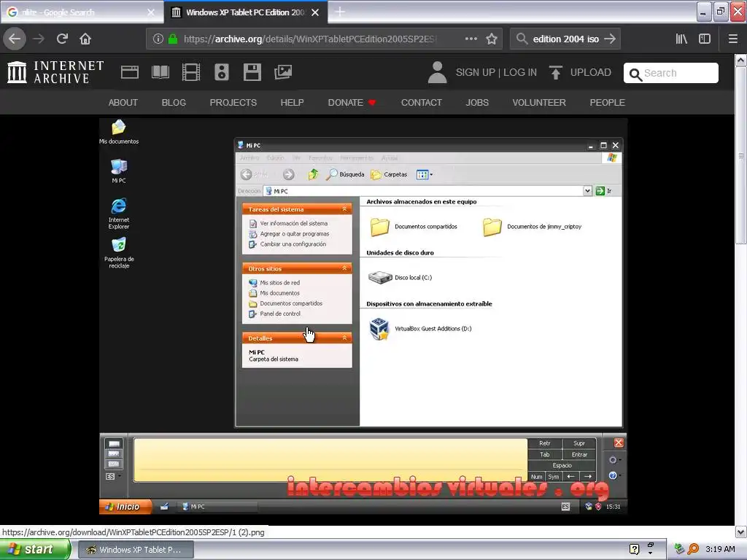Open the ABOUT navigation item
Image resolution: width=747 pixels, height=560 pixels.
(x=123, y=102)
